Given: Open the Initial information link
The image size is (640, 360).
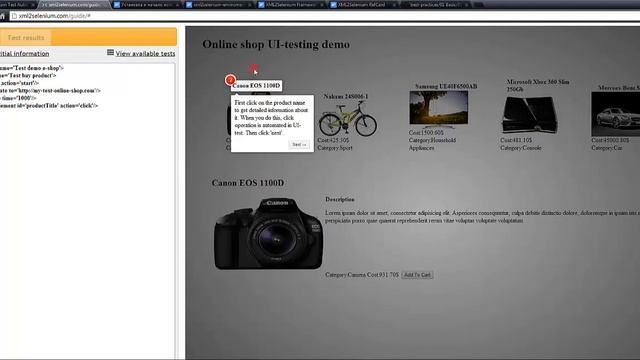Looking at the screenshot, I should (x=24, y=53).
